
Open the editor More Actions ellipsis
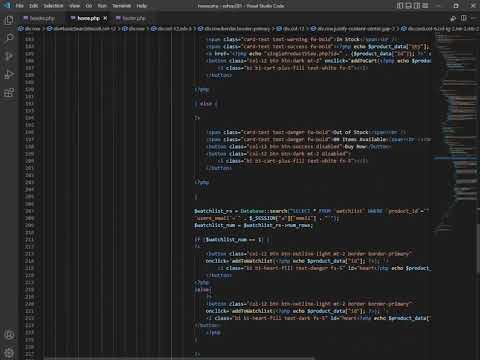474,18
